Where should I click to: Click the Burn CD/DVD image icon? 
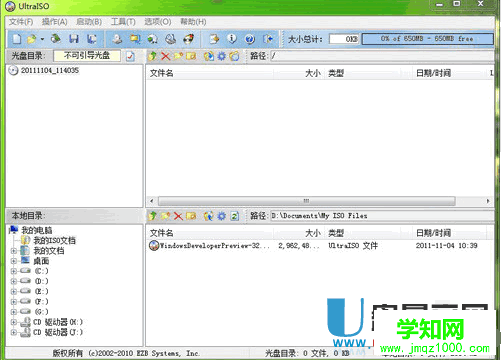pos(189,39)
